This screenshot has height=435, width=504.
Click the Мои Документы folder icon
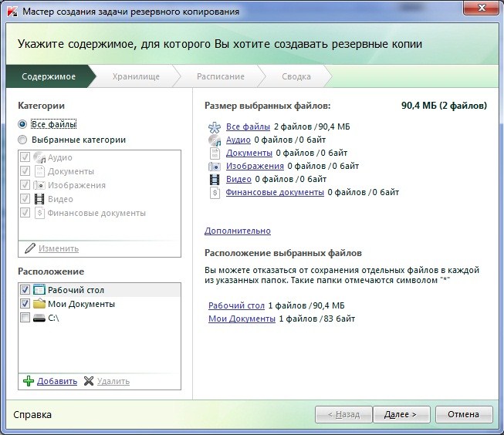[39, 304]
